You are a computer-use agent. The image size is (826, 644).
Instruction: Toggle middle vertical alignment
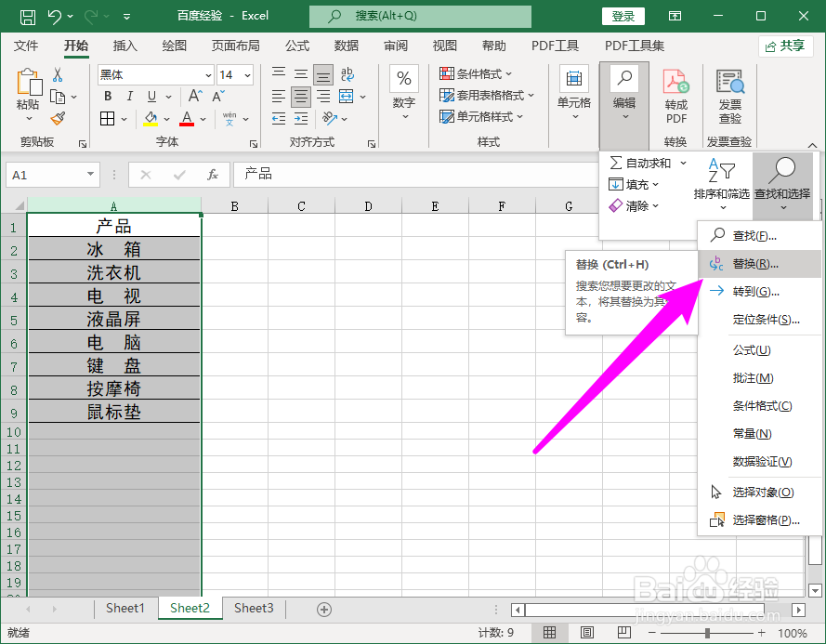[301, 73]
